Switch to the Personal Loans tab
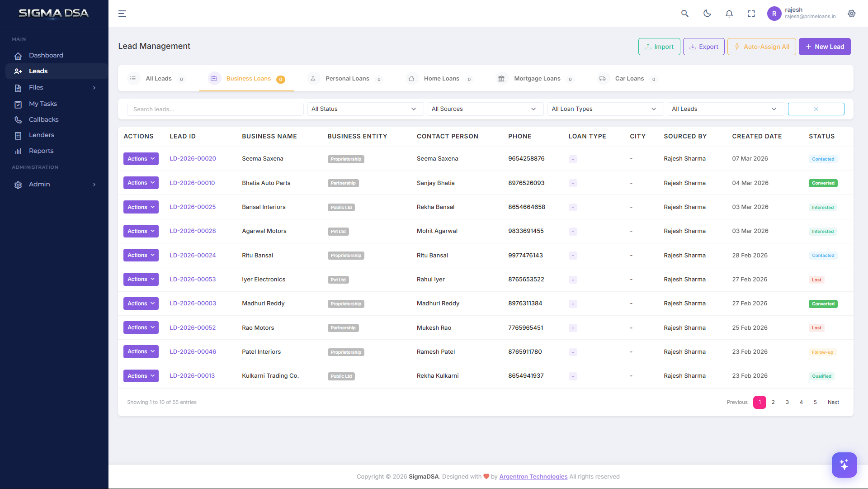Image resolution: width=868 pixels, height=489 pixels. (x=347, y=78)
